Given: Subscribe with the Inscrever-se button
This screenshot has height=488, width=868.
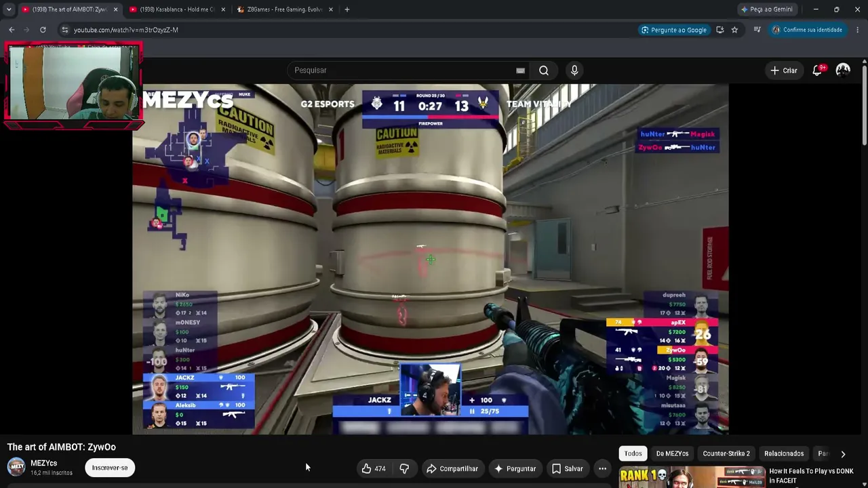Looking at the screenshot, I should pos(110,468).
